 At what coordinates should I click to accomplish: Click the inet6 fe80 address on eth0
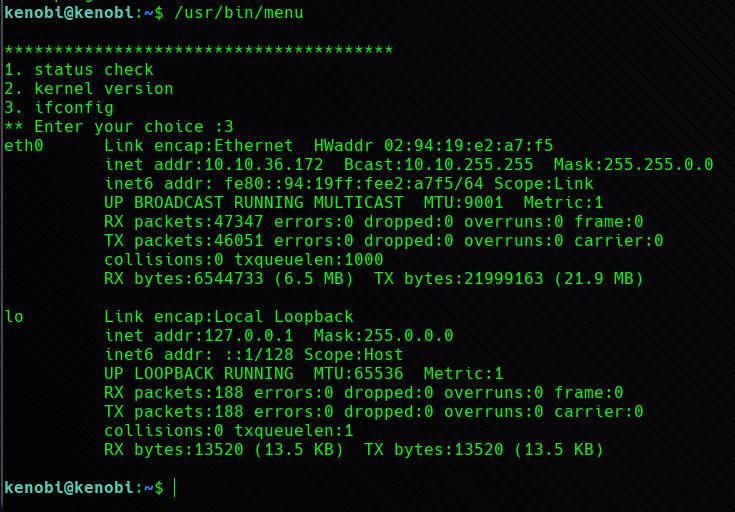pyautogui.click(x=293, y=184)
